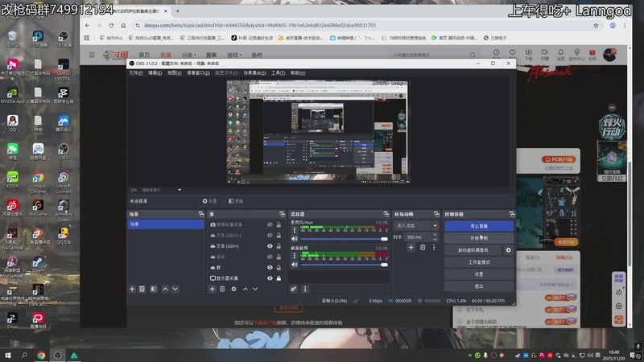The image size is (644, 362).
Task: Undock the 转场动画 panel via its float icon
Action: tap(436, 214)
